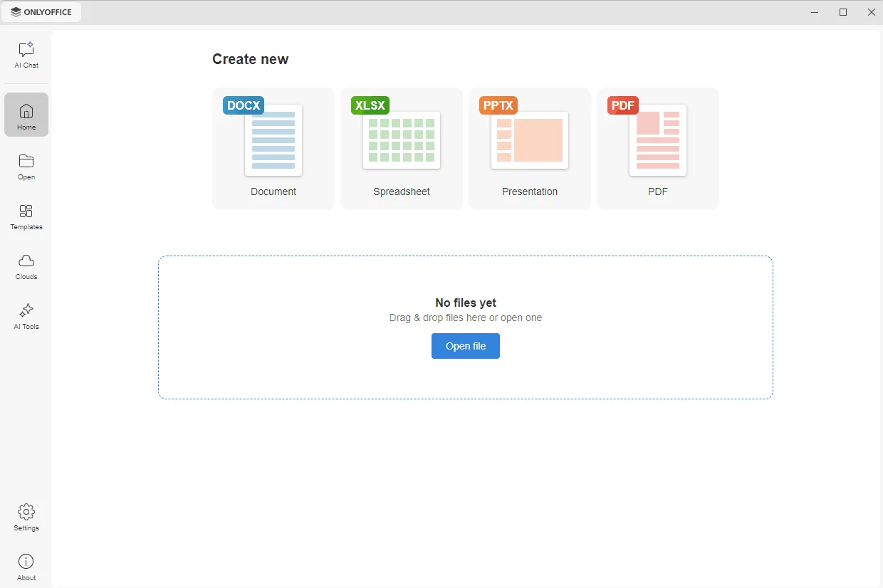Click the 'Drag & drop files here' text
The image size is (883, 588).
click(437, 317)
